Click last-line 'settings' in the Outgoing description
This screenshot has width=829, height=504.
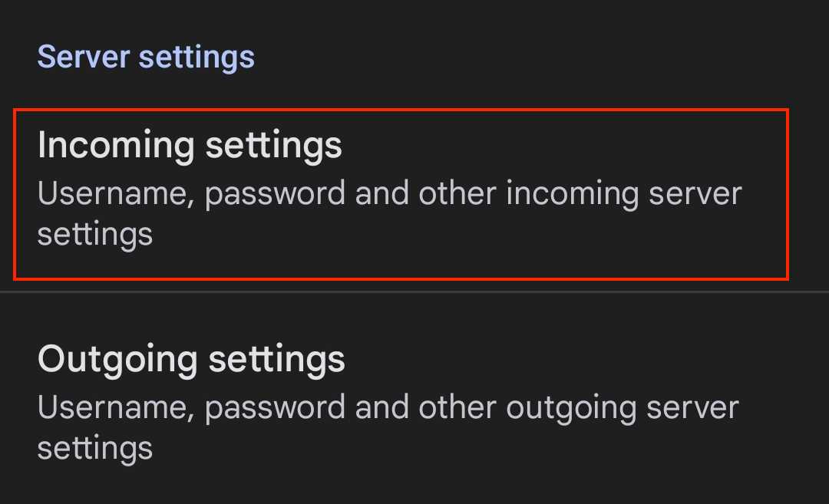click(95, 449)
